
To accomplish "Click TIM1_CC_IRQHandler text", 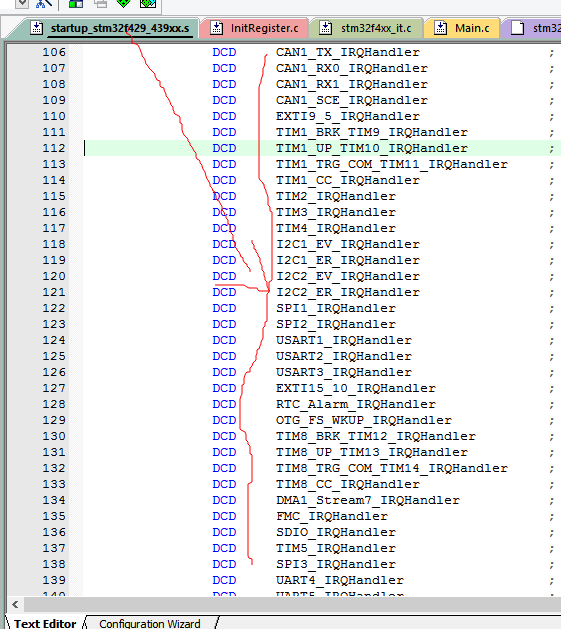I will tap(348, 181).
